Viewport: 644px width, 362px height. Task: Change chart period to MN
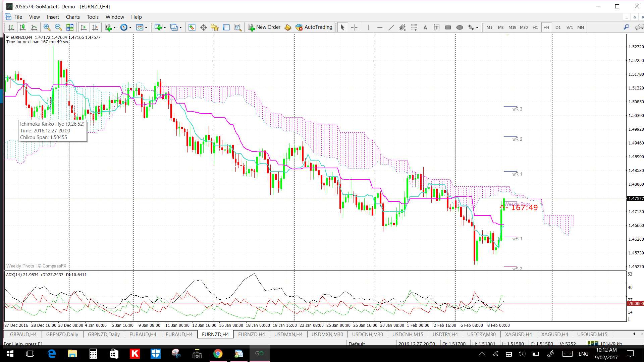tap(581, 27)
